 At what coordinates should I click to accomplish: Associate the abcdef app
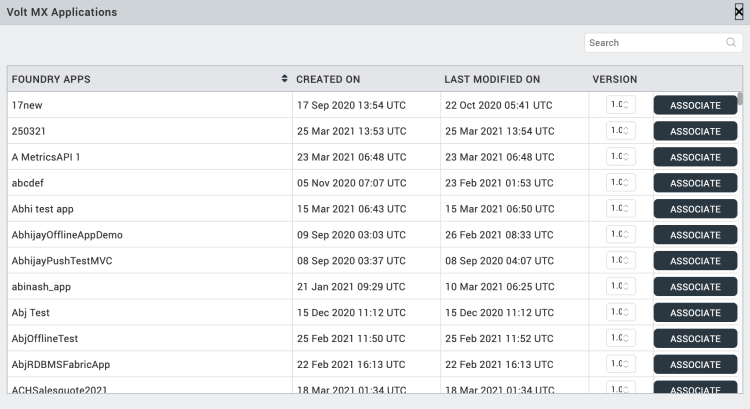(x=695, y=183)
